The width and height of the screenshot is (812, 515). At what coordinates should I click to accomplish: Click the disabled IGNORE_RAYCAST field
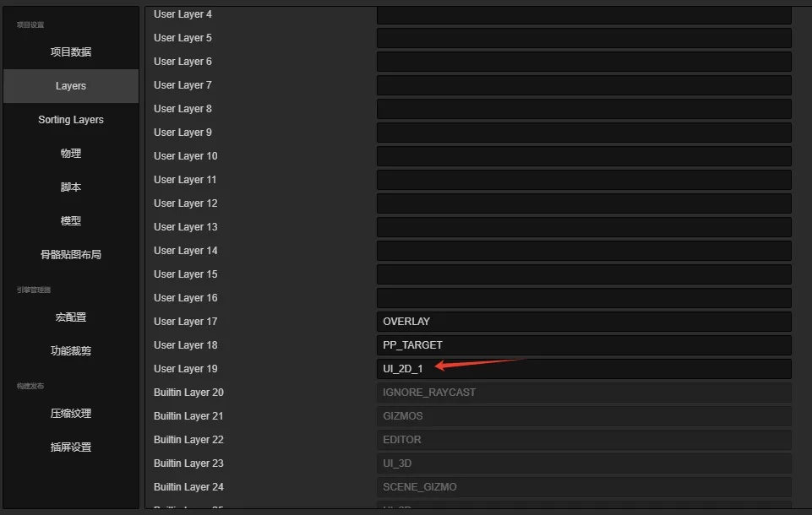(584, 393)
